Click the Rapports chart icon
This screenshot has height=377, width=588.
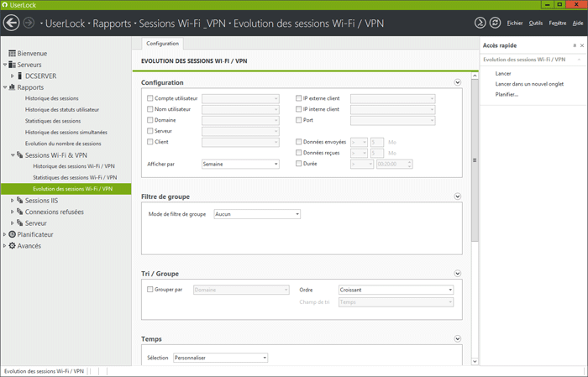[x=12, y=87]
